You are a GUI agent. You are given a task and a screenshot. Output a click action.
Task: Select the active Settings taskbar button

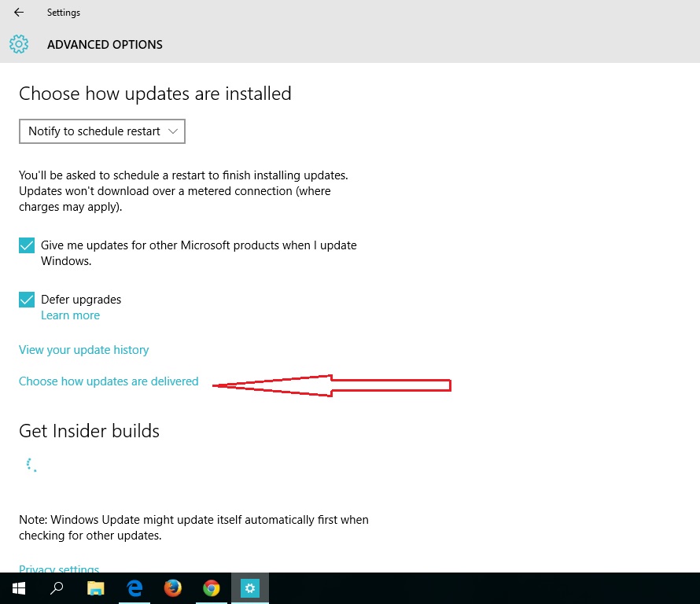(250, 587)
